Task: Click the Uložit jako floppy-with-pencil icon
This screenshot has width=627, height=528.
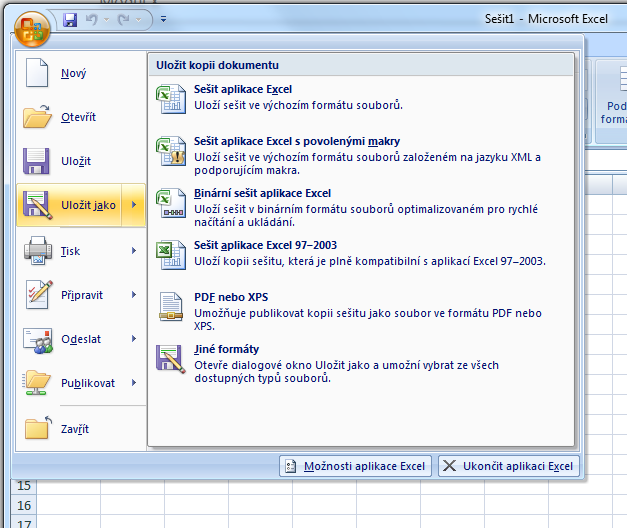Action: (38, 205)
